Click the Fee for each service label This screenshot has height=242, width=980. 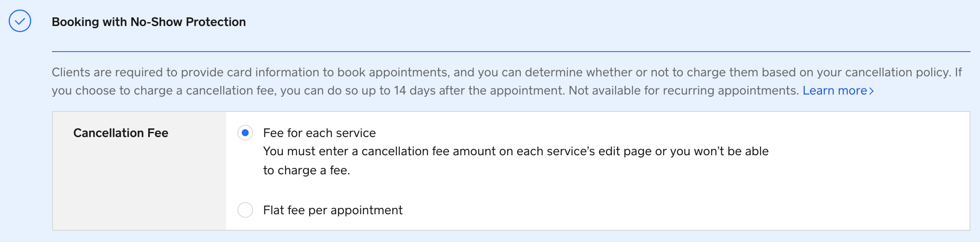pyautogui.click(x=319, y=133)
